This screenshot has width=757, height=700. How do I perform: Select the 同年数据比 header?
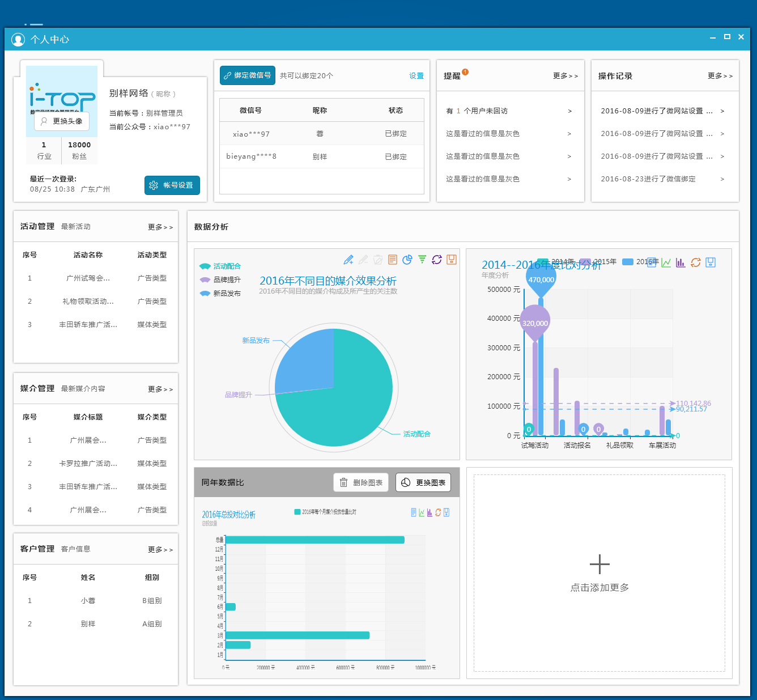(223, 482)
